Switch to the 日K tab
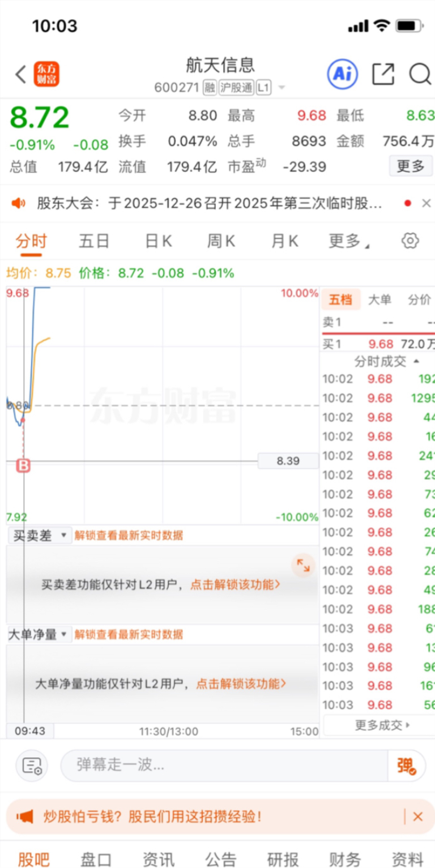 (x=158, y=241)
